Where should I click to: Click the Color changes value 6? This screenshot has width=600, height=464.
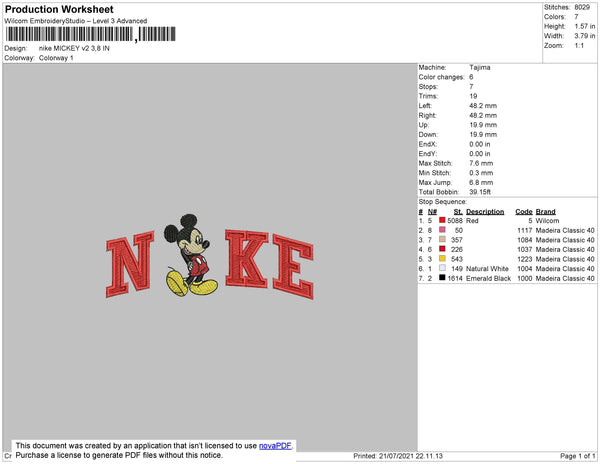coord(471,77)
